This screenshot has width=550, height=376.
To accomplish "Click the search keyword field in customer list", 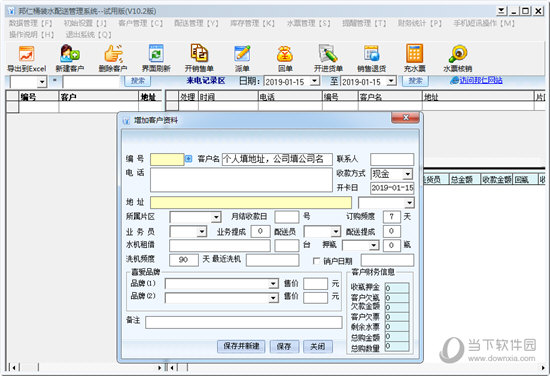I will click(92, 82).
